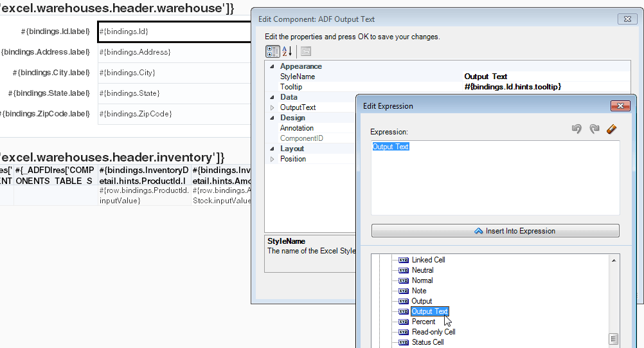Select the Percent style in the tree

[x=423, y=322]
